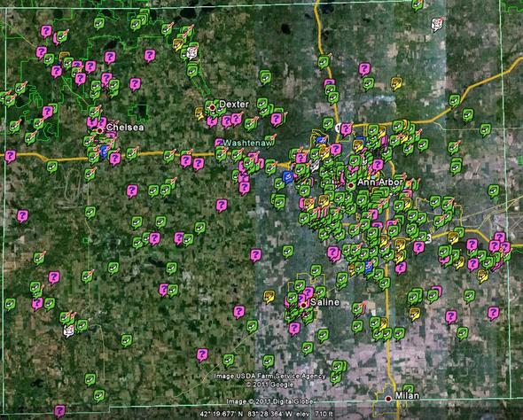
Task: Open pink question-mark placemark on the bottom-left county border
Action: coord(59,411)
